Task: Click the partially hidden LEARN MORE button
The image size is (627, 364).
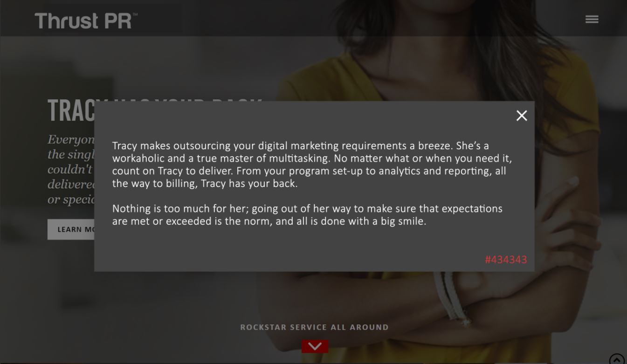Action: click(x=71, y=229)
